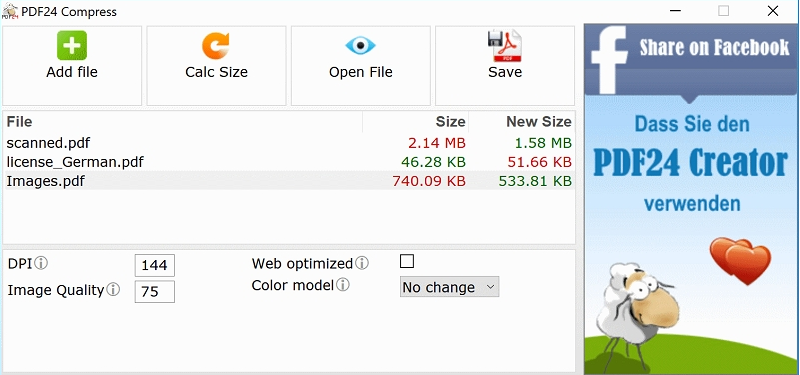Click the orange Calc Size refresh icon
800x375 pixels.
[x=216, y=46]
